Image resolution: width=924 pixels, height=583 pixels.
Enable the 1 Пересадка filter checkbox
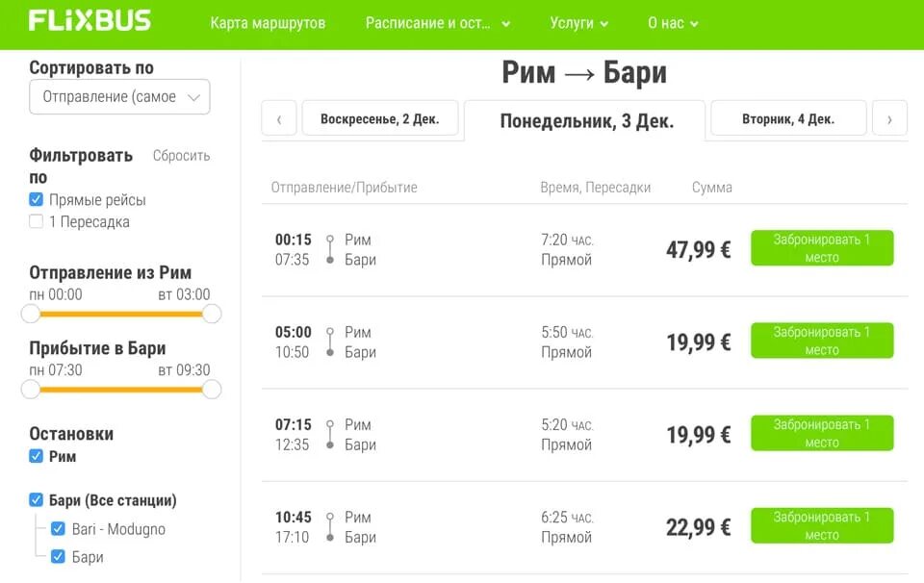pyautogui.click(x=37, y=222)
